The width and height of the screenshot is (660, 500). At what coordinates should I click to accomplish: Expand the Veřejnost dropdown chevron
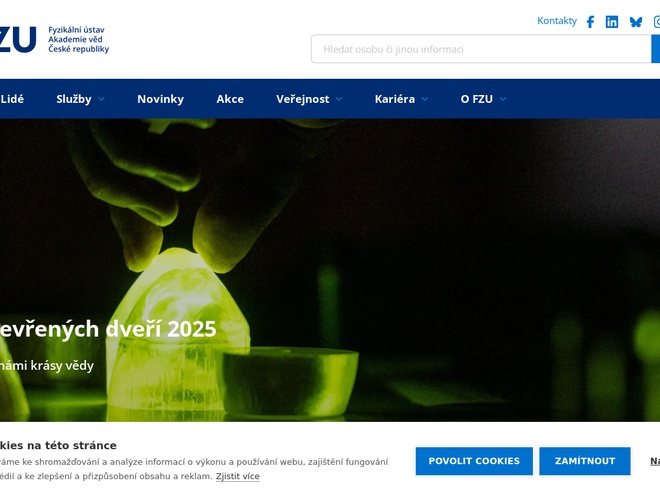339,99
